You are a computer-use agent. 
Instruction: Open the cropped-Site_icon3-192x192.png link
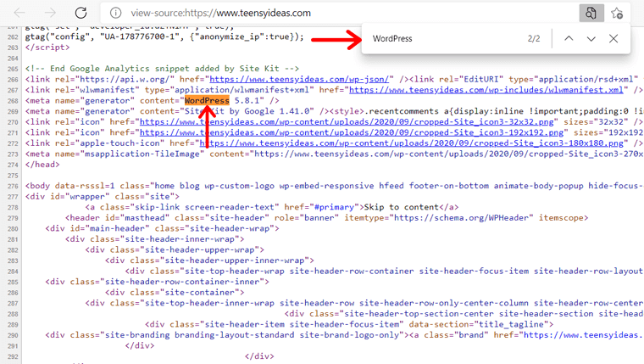(x=352, y=132)
